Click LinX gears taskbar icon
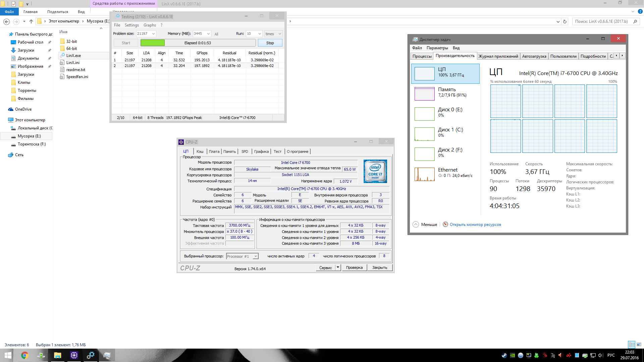Viewport: 644px width, 362px height. (90, 355)
